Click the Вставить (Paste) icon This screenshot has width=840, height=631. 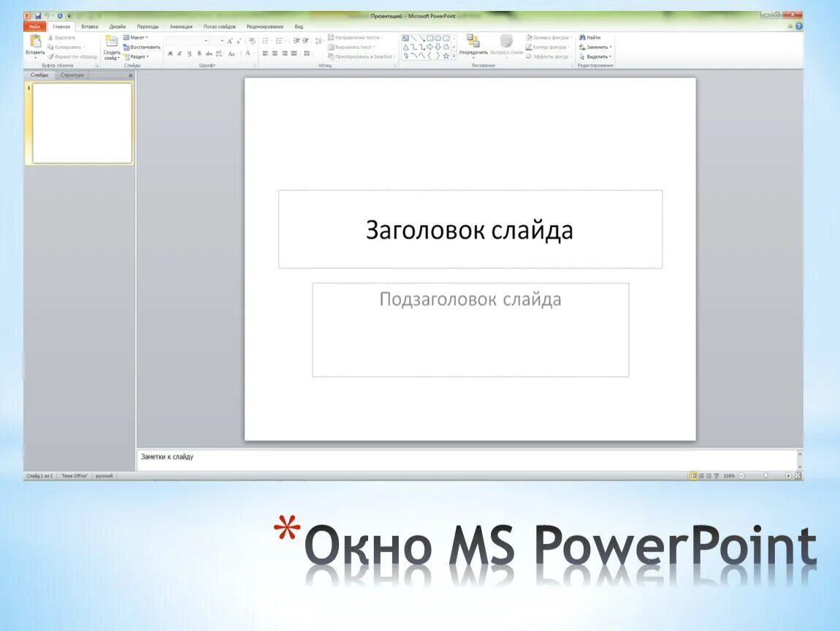35,41
